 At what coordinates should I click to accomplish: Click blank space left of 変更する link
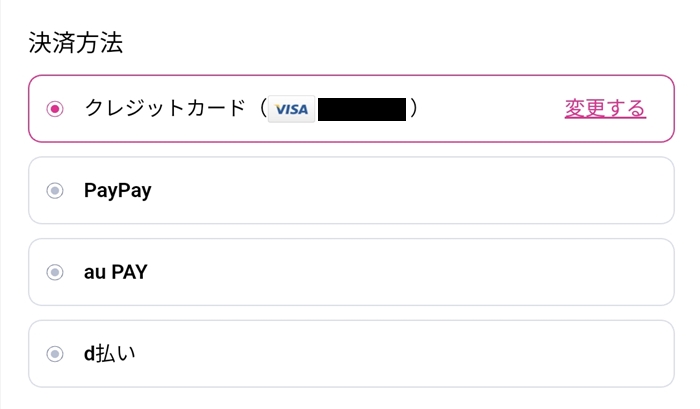click(490, 109)
